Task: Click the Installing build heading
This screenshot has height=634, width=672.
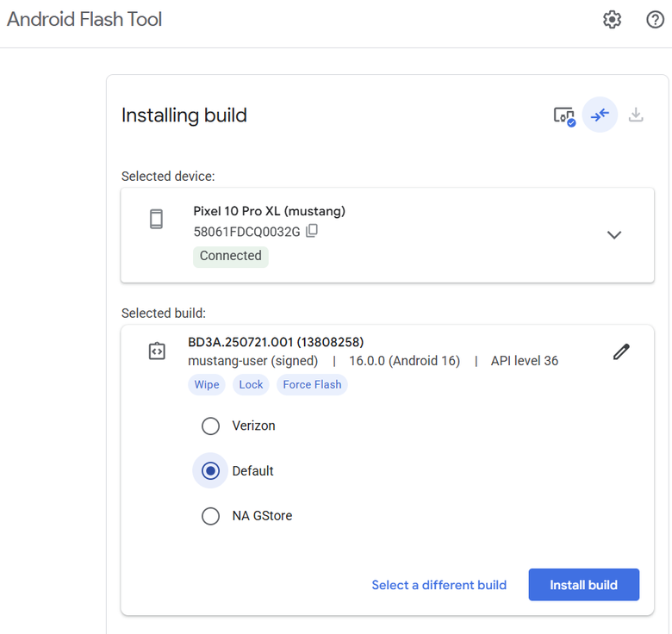Action: [184, 115]
